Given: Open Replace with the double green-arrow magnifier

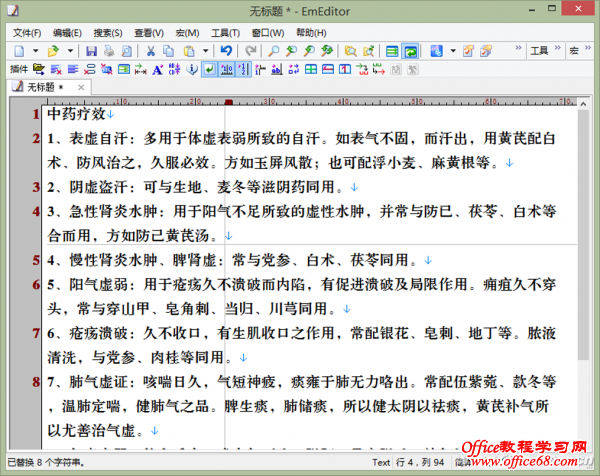Looking at the screenshot, I should 327,51.
